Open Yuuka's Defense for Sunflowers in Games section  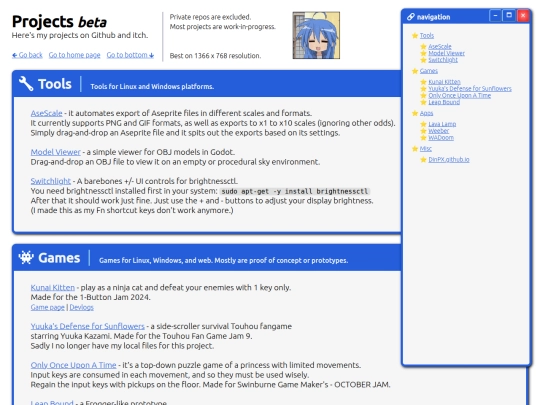pyautogui.click(x=87, y=326)
